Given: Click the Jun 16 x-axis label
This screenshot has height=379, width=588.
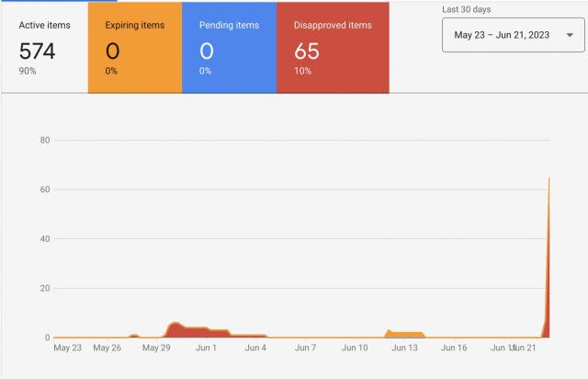Looking at the screenshot, I should point(455,348).
